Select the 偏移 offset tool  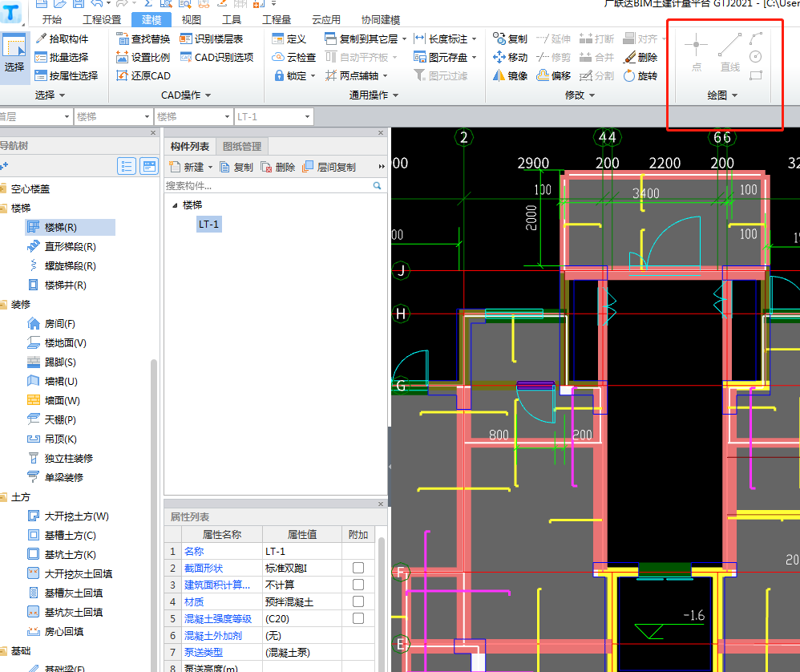coord(554,75)
